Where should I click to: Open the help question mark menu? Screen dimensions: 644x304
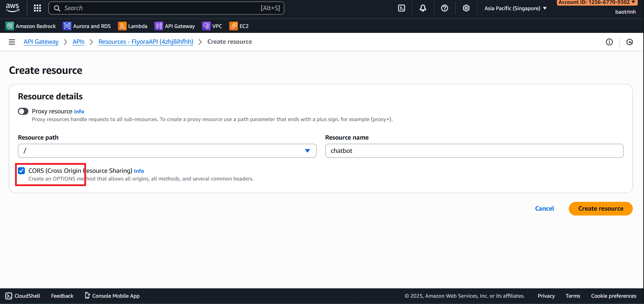[x=444, y=8]
